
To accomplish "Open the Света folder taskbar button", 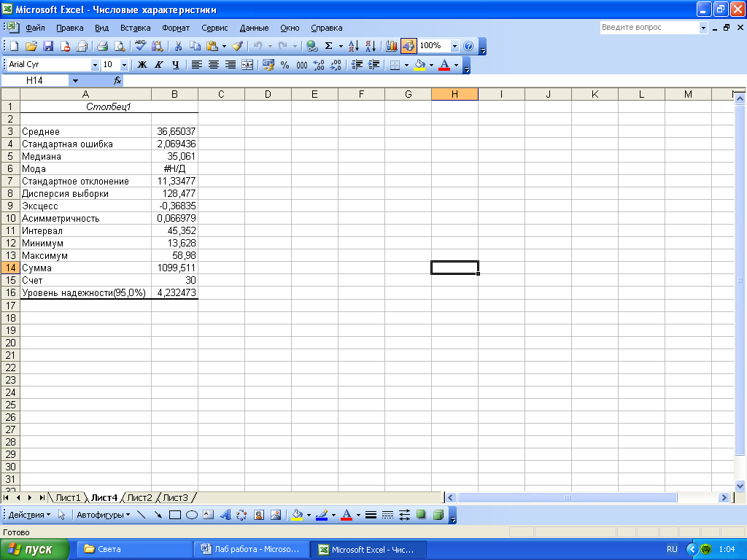I will 135,549.
